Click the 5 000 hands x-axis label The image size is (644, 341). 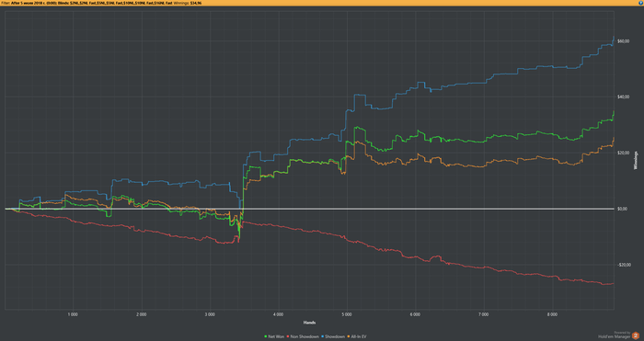pos(347,314)
